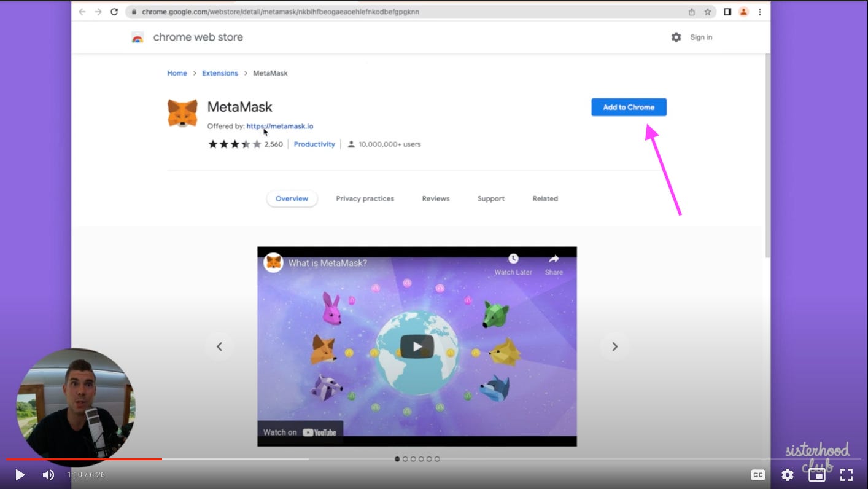This screenshot has height=489, width=868.
Task: Reload the Chrome Web Store page
Action: click(x=114, y=12)
